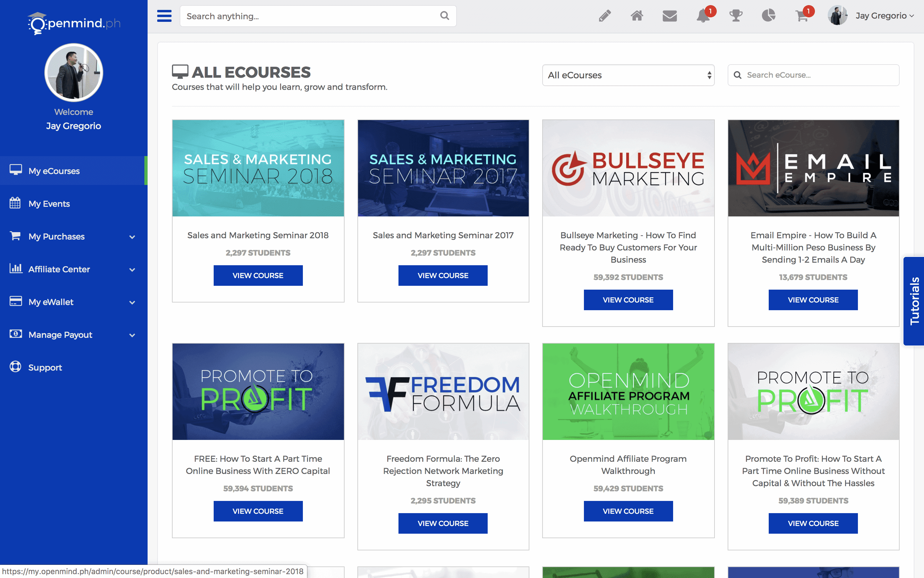Toggle the hamburger sidebar menu
This screenshot has height=578, width=924.
point(164,16)
